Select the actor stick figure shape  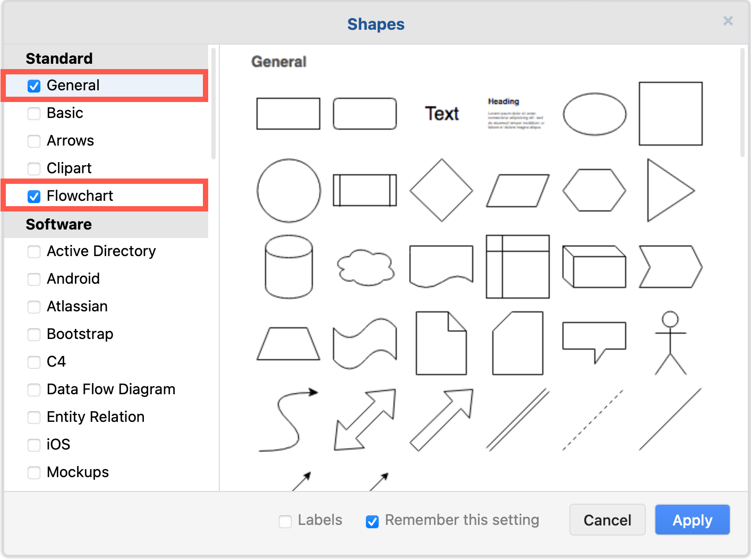click(x=669, y=343)
